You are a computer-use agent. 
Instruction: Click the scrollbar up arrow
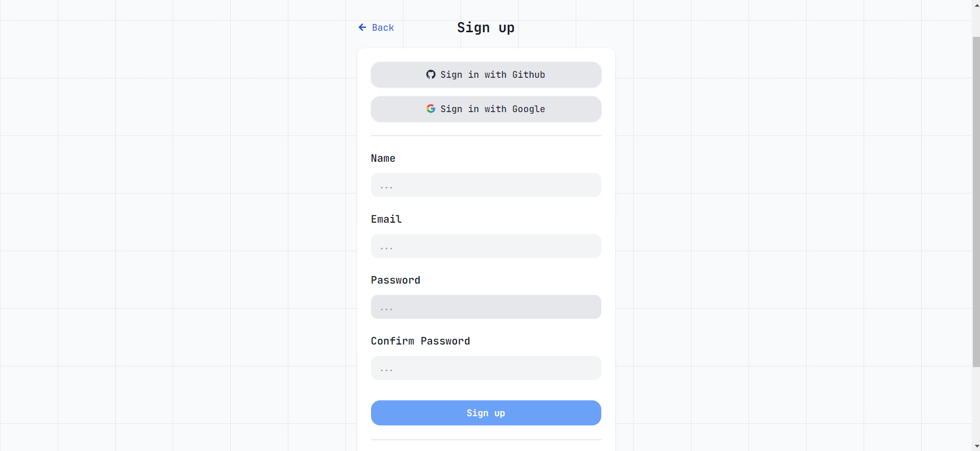point(976,5)
